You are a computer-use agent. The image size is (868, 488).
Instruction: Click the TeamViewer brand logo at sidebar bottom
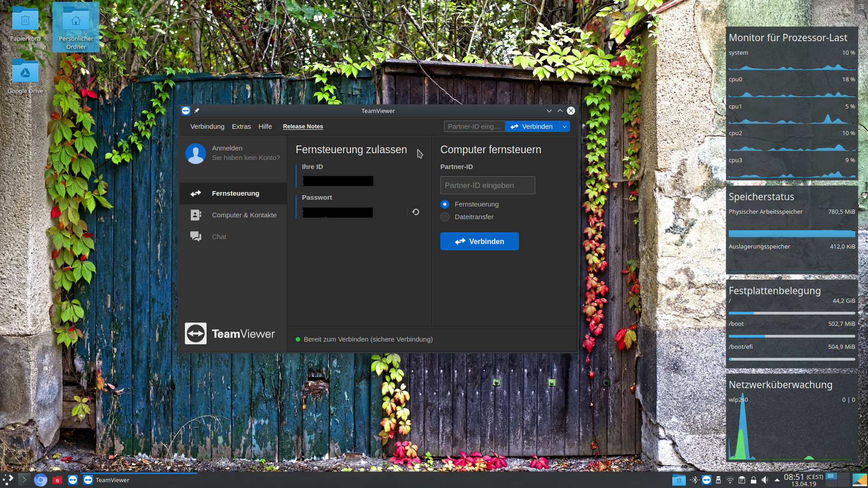(230, 333)
